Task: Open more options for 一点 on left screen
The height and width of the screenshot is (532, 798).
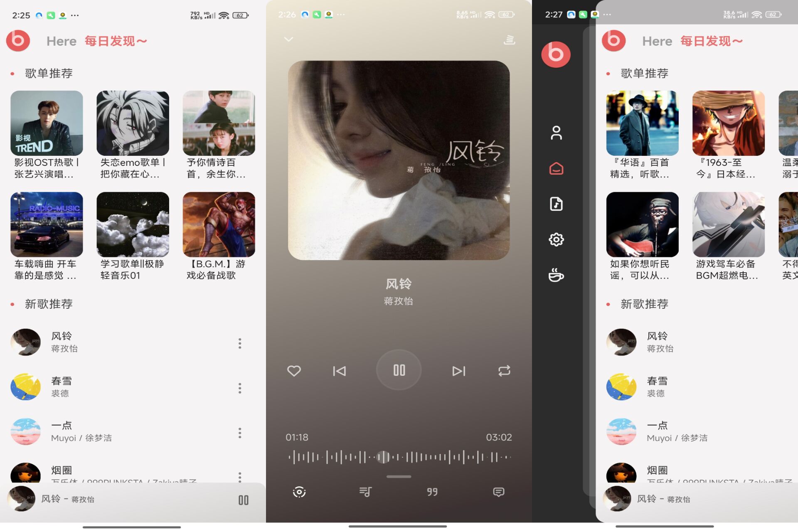Action: click(240, 433)
